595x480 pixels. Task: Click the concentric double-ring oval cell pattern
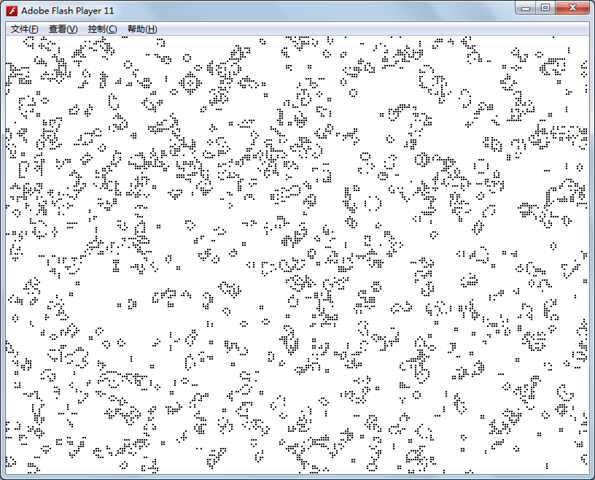pos(422,160)
